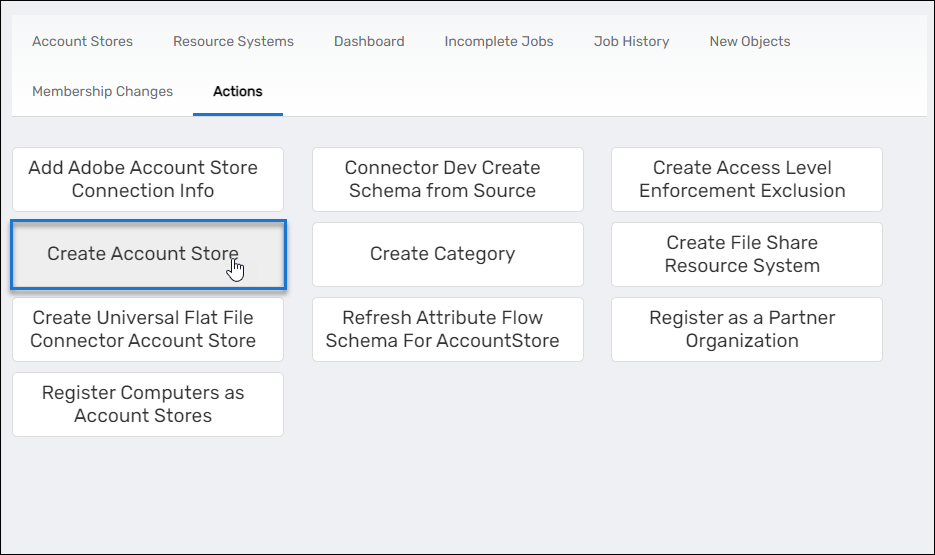View the Incomplete Jobs tab
This screenshot has height=555, width=935.
click(x=499, y=41)
